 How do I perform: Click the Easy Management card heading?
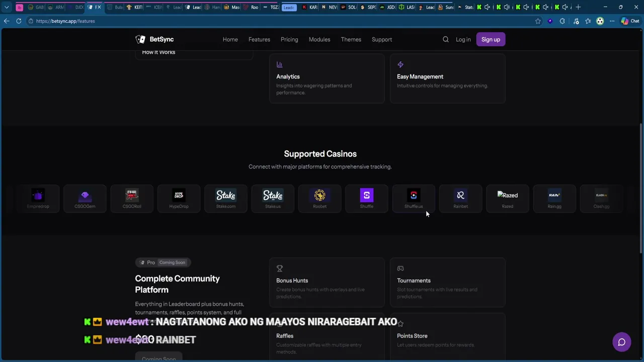coord(420,76)
